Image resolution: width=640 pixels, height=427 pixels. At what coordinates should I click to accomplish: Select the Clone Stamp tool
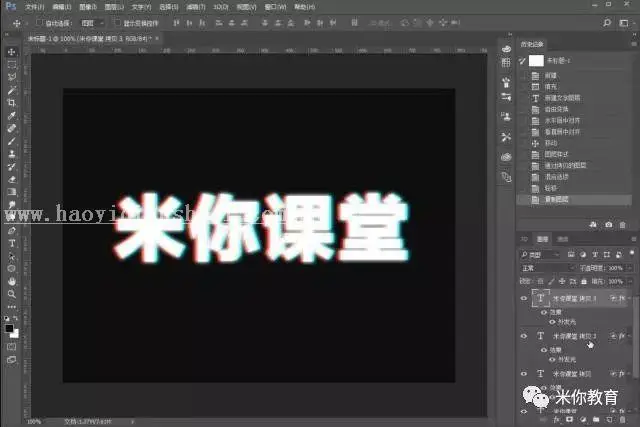coord(11,153)
